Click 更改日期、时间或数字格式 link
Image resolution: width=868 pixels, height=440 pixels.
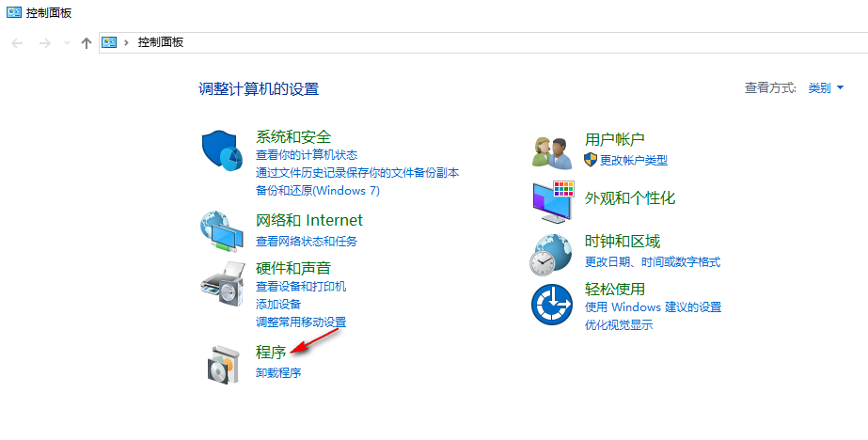pos(653,261)
